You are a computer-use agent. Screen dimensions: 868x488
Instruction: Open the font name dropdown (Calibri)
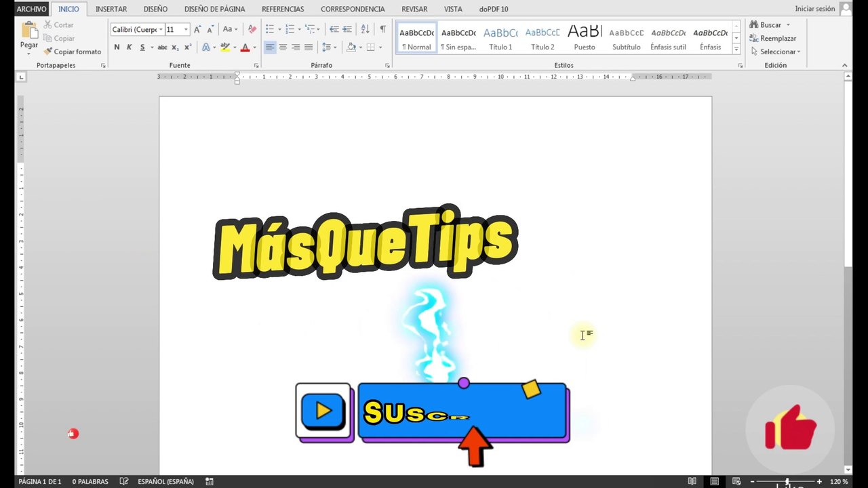click(x=161, y=30)
